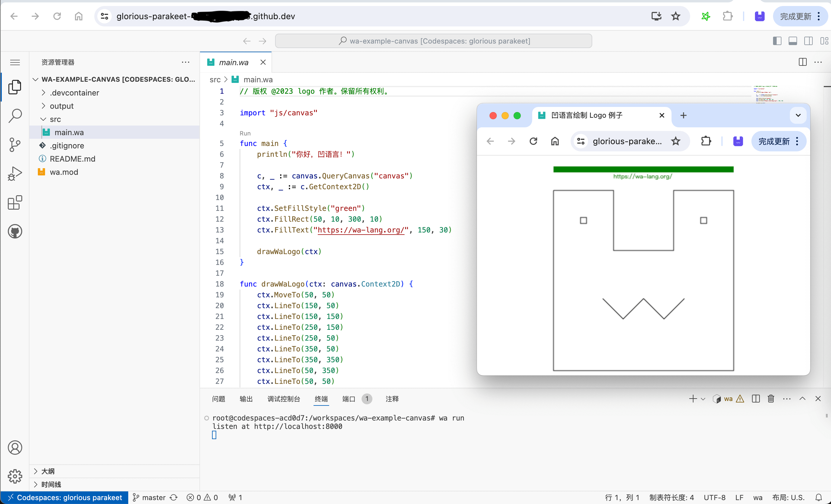This screenshot has height=504, width=831.
Task: Click errors and warnings count in status bar
Action: [202, 497]
